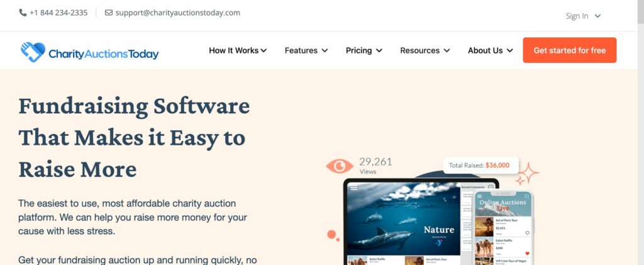Expand the Features chevron
644x265 pixels.
point(325,50)
